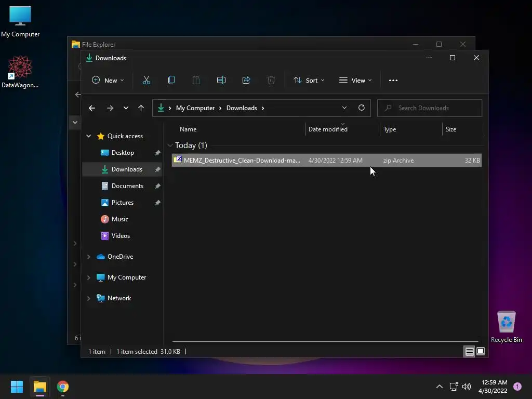Collapse the Today (1) group
Image resolution: width=532 pixels, height=399 pixels.
pyautogui.click(x=170, y=145)
